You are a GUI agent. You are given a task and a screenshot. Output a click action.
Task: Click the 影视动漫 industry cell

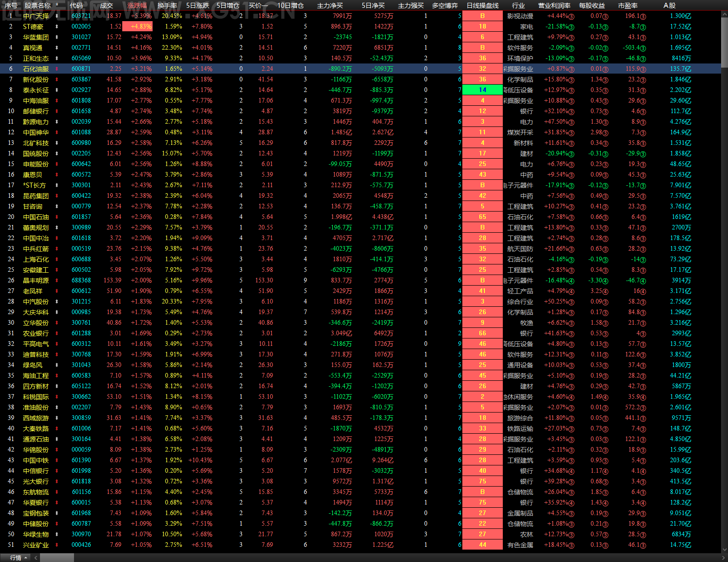(x=520, y=16)
